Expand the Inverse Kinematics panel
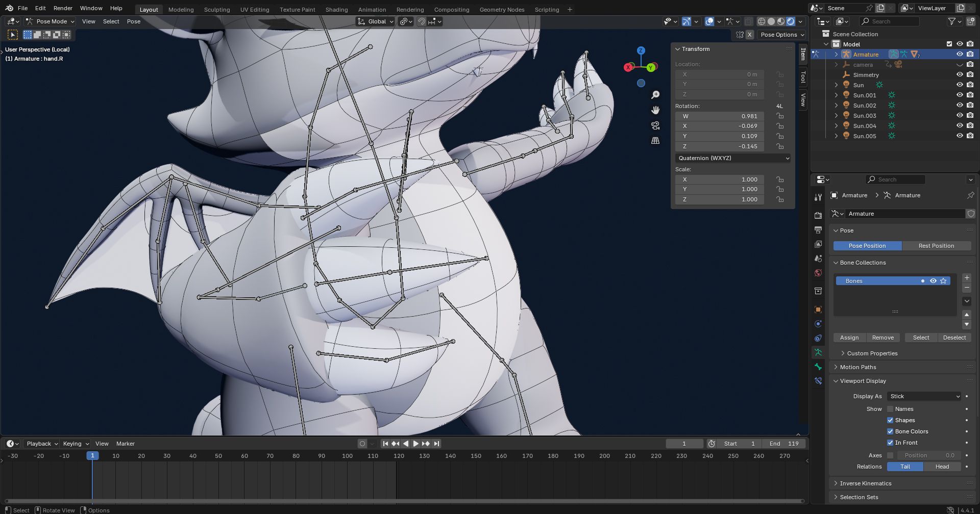Screen dimensions: 980x514 pyautogui.click(x=865, y=483)
